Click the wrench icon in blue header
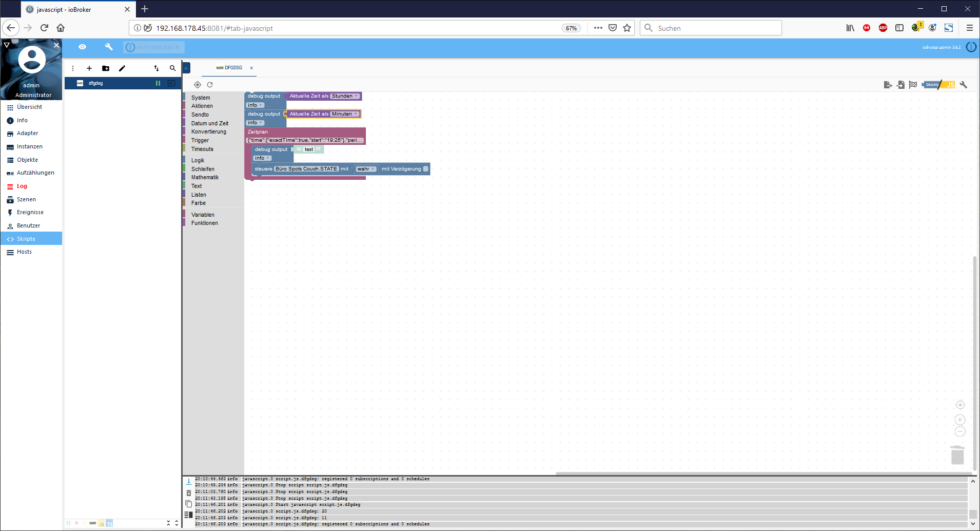The width and height of the screenshot is (980, 531). click(109, 47)
